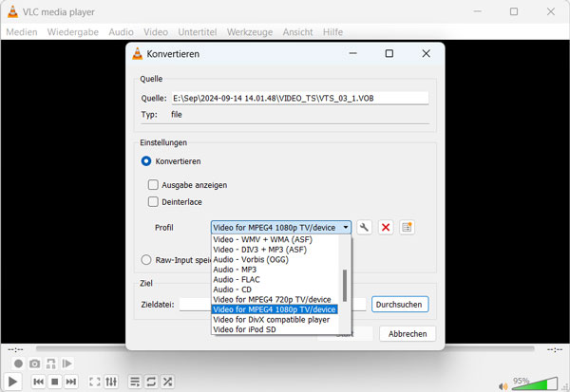570x392 pixels.
Task: Mute audio via speaker icon
Action: [x=503, y=386]
